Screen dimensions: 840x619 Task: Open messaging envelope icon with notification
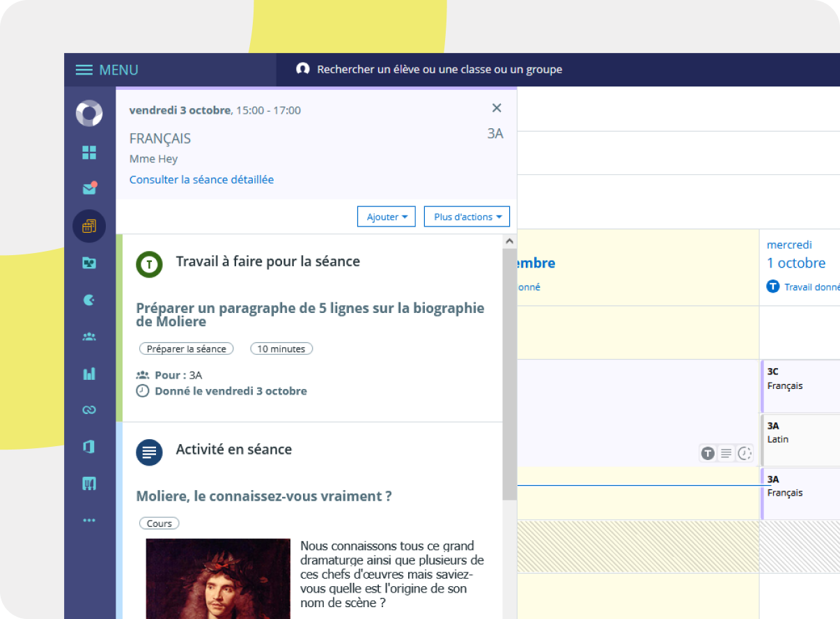pyautogui.click(x=89, y=189)
